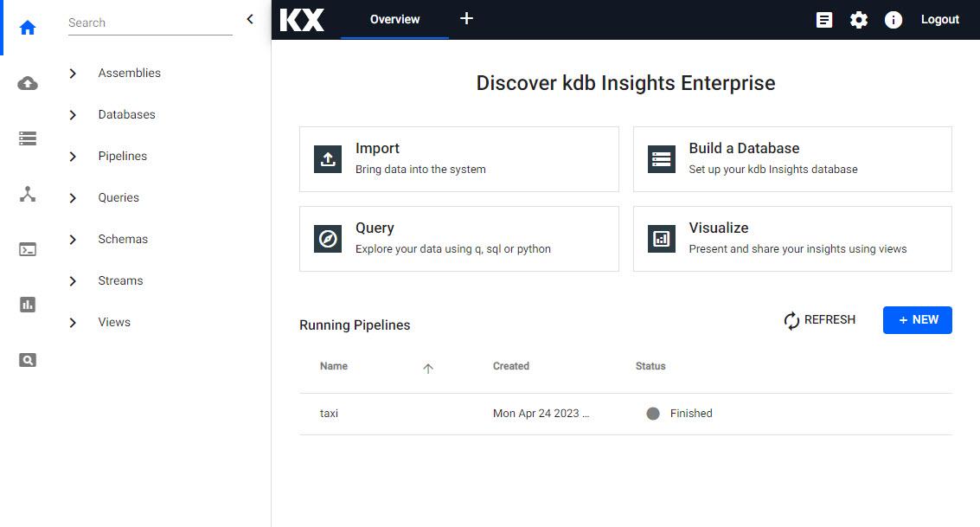Click the Visualize card chart icon
This screenshot has height=527, width=980.
click(x=661, y=239)
